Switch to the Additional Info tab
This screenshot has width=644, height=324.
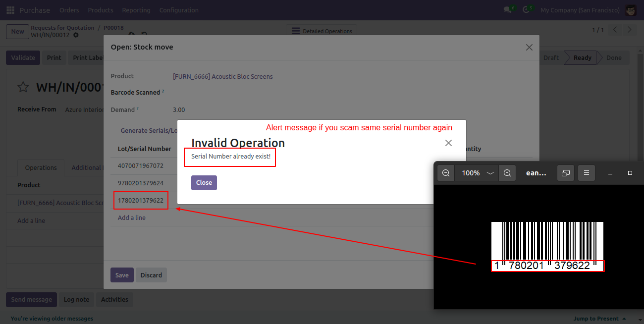pyautogui.click(x=87, y=167)
